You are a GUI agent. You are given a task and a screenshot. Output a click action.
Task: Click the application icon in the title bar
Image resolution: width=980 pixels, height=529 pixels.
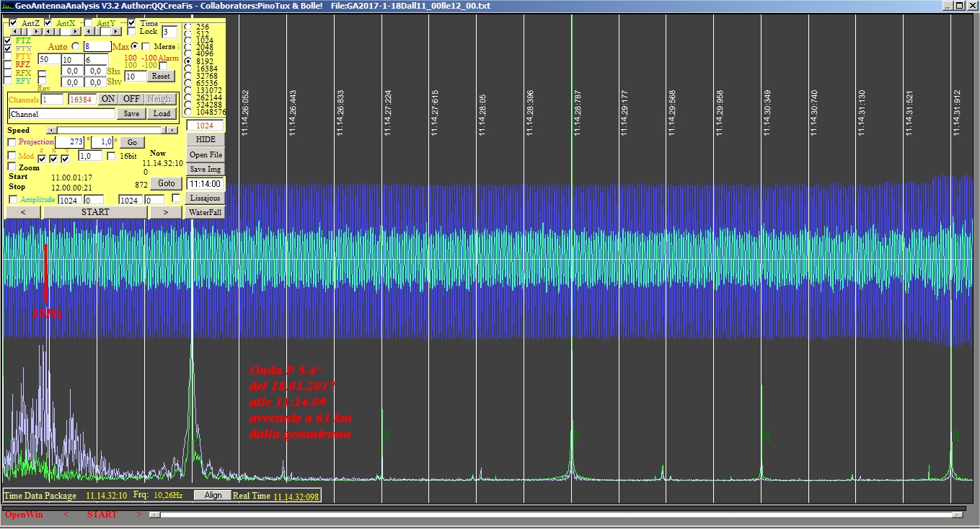click(8, 6)
